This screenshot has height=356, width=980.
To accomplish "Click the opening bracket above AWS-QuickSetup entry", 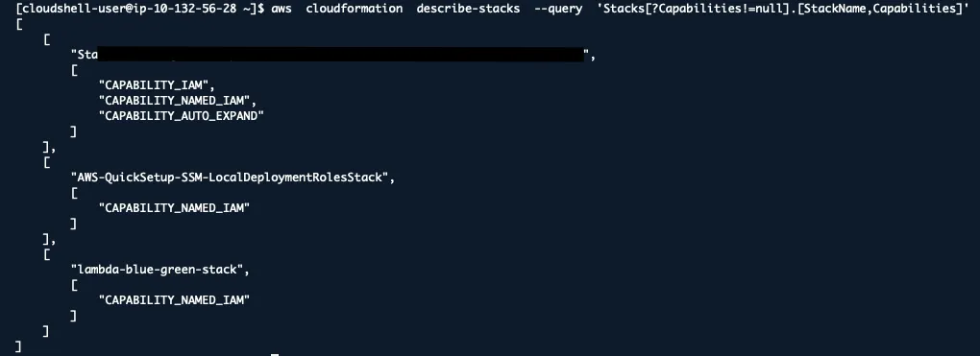I will tap(47, 162).
